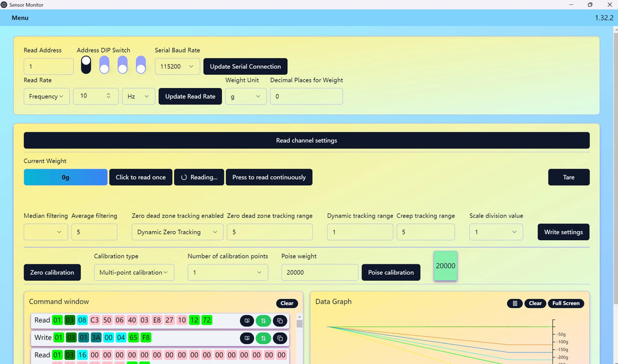This screenshot has width=618, height=364.
Task: Open Data Graph in Full Screen
Action: pos(566,303)
